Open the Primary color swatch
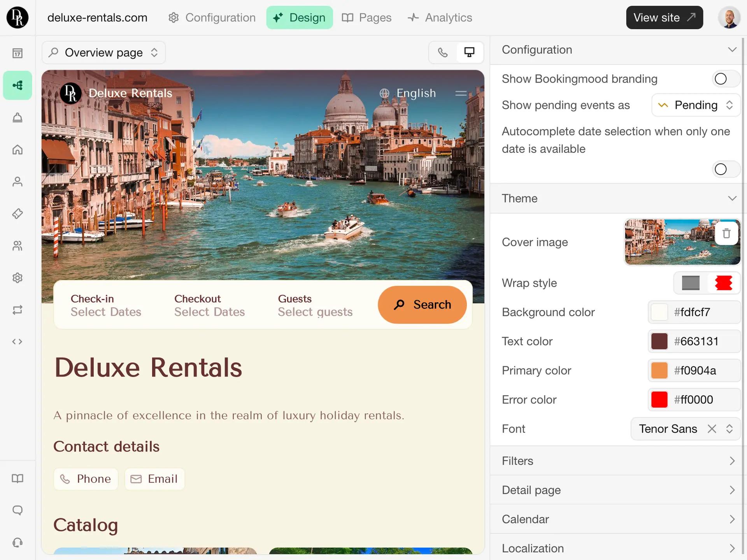 (659, 371)
